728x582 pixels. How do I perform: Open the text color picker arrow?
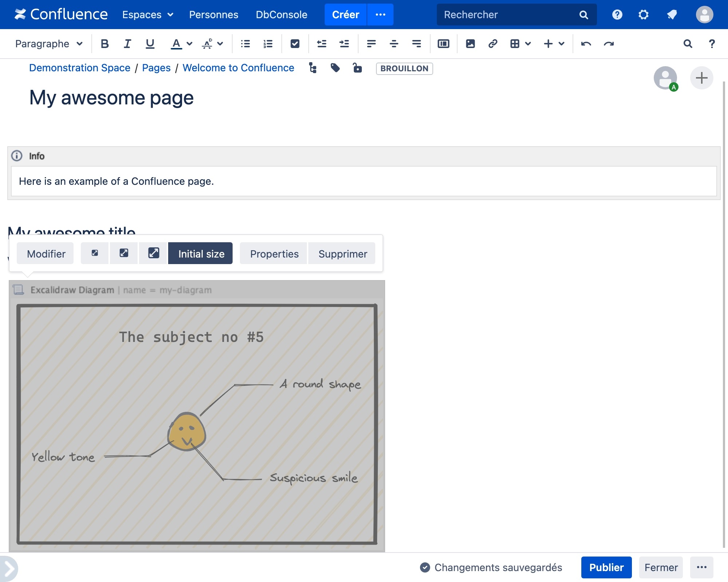tap(189, 44)
